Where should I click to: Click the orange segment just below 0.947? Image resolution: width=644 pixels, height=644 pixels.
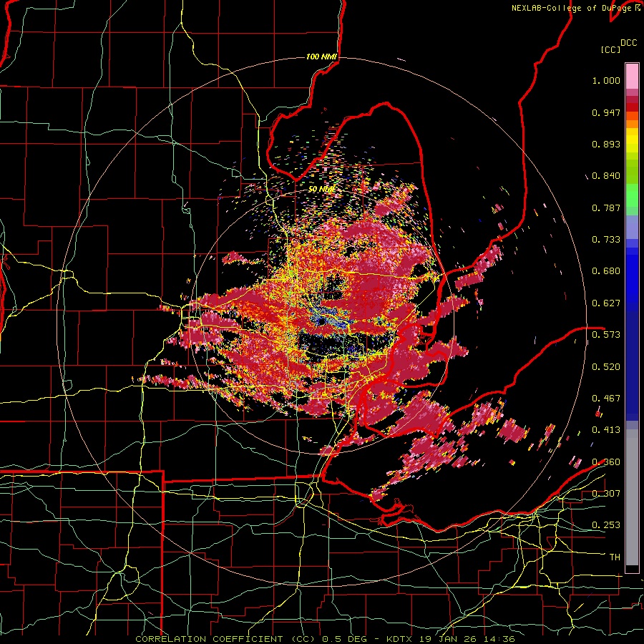click(x=632, y=116)
